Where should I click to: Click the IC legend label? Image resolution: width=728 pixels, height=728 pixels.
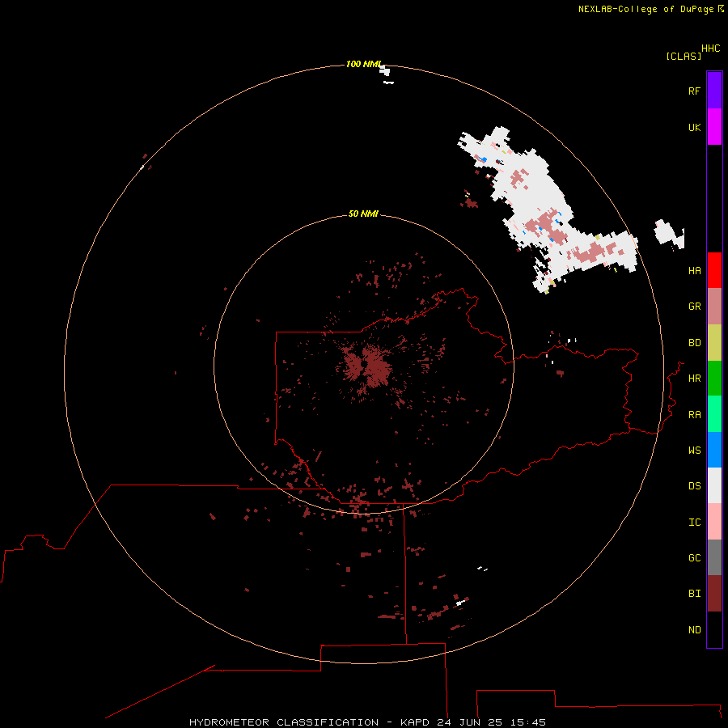[694, 523]
